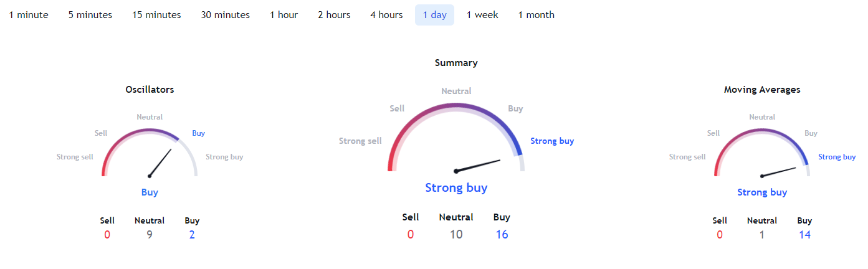The height and width of the screenshot is (269, 868).
Task: Click the Summary Strong buy rating text
Action: click(x=456, y=187)
